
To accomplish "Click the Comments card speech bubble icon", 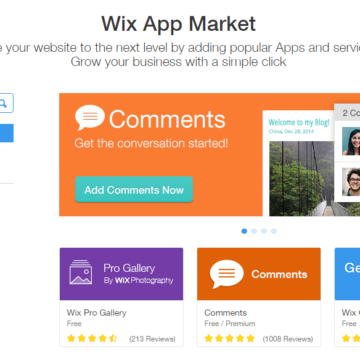I will (226, 274).
